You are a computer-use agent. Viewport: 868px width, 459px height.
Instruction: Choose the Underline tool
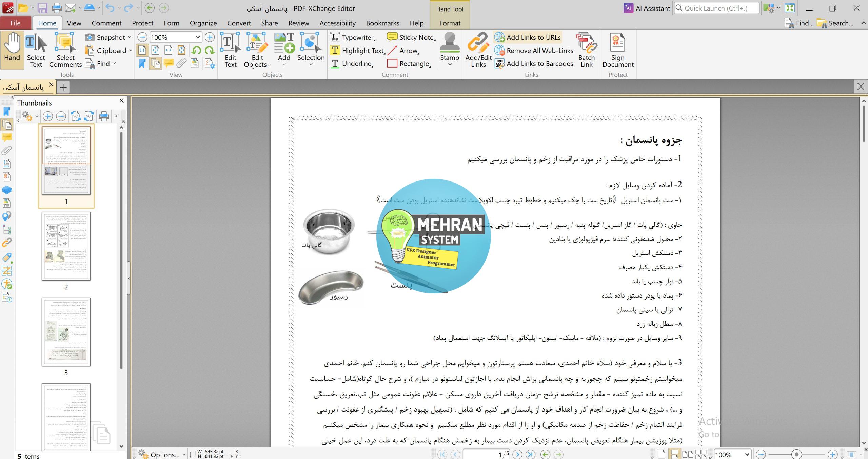(x=352, y=64)
